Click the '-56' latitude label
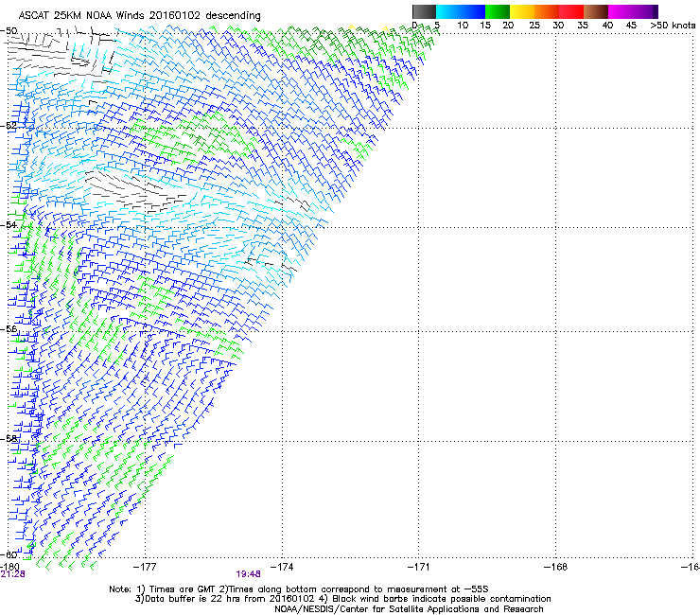Screen dimensions: 700x615 click(x=9, y=328)
